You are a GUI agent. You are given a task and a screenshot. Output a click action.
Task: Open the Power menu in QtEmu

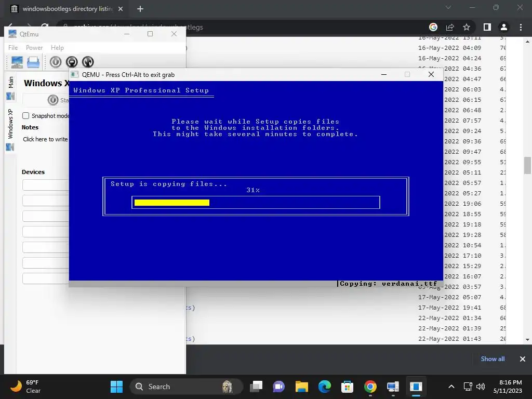point(34,48)
